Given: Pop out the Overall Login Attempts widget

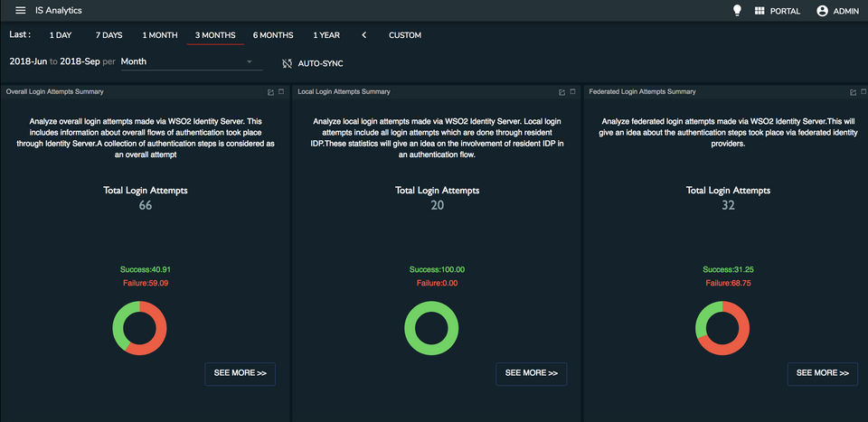Looking at the screenshot, I should click(x=270, y=92).
